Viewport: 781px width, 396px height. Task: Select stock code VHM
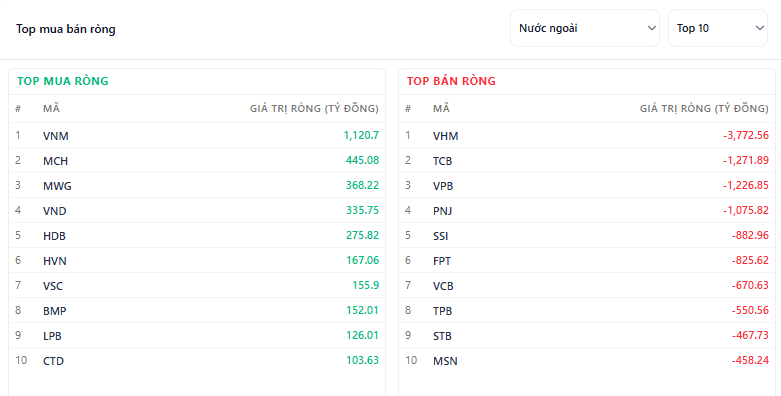446,136
